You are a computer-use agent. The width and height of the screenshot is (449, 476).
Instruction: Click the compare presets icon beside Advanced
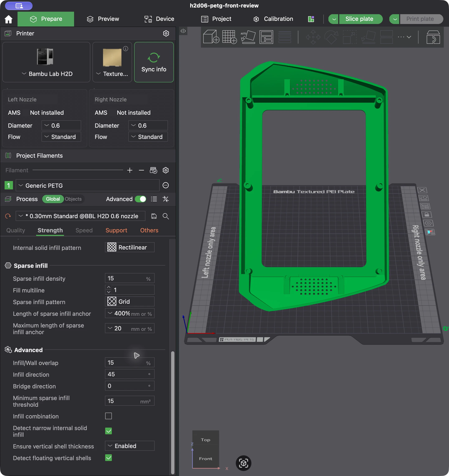pos(166,199)
